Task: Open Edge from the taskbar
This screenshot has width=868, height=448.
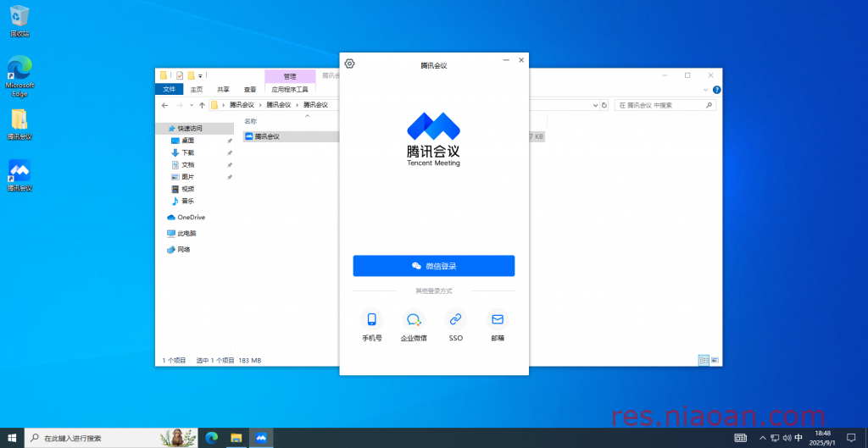Action: (x=211, y=438)
